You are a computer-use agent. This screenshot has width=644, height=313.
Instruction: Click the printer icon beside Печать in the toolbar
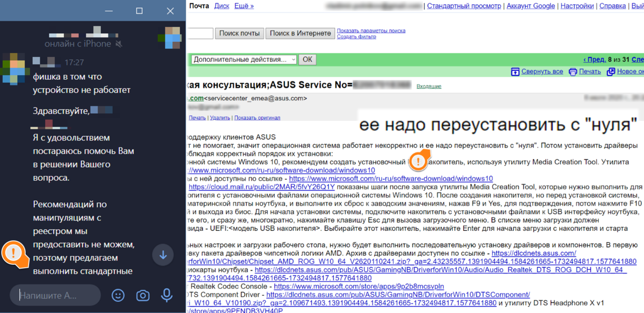[x=573, y=71]
